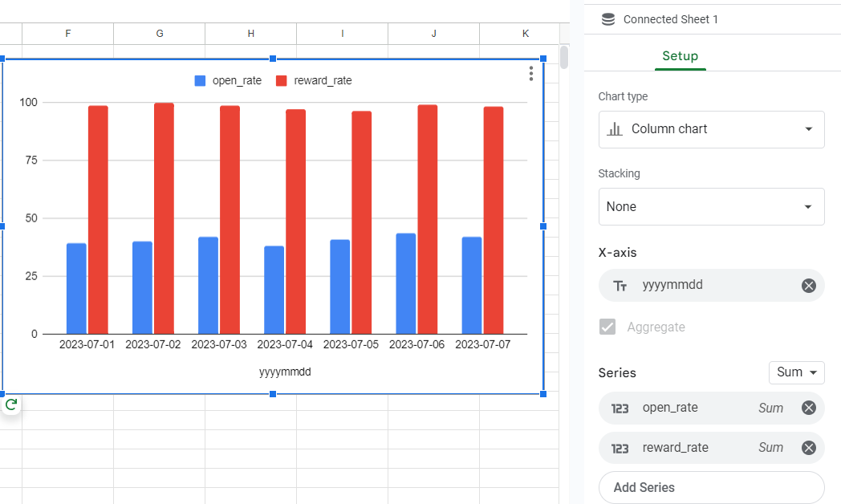Click the blue open_rate bar for 2023-07-06
Viewport: 841px width, 504px height.
pos(406,283)
